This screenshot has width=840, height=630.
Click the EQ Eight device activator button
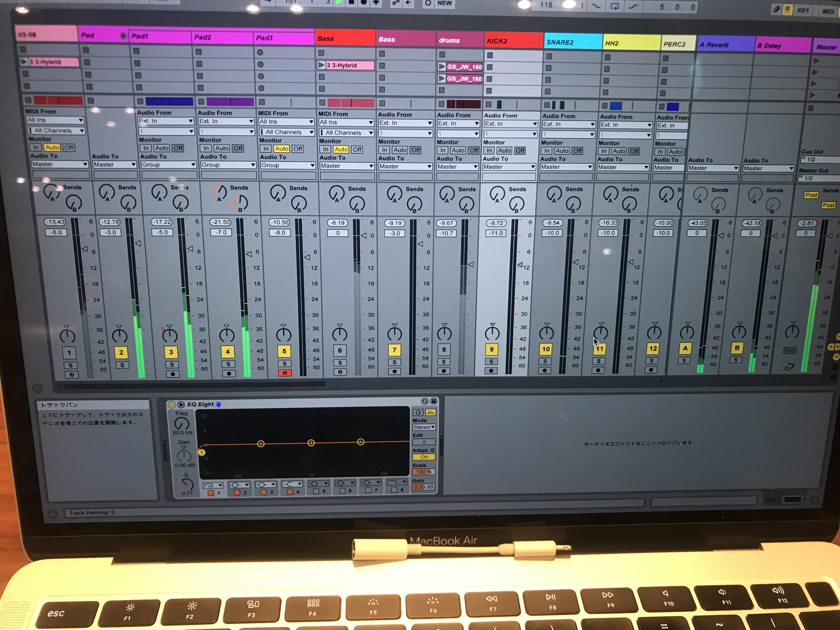pyautogui.click(x=172, y=404)
